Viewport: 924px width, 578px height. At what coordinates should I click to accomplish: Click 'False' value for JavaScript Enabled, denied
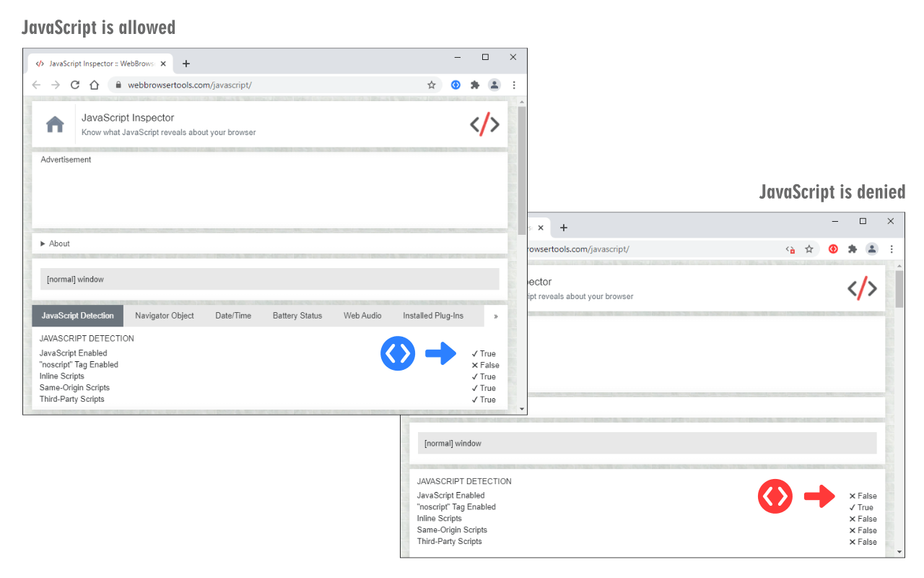click(863, 496)
